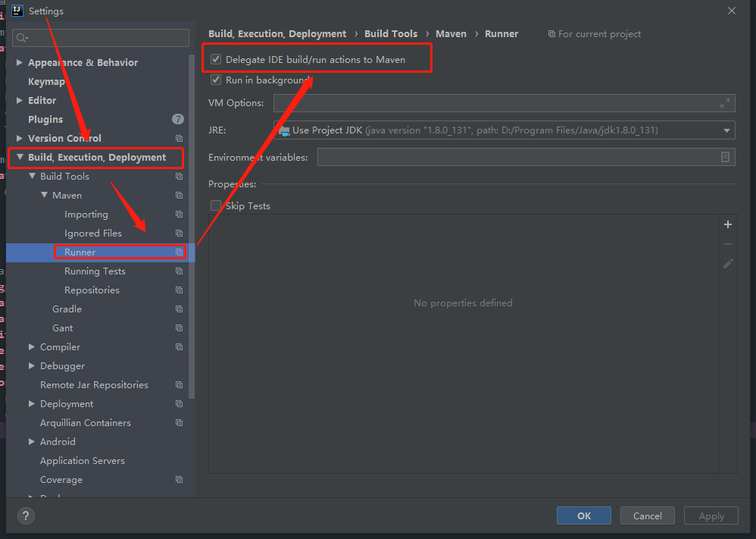Viewport: 756px width, 539px height.
Task: Expand the Android node arrow
Action: pyautogui.click(x=31, y=441)
